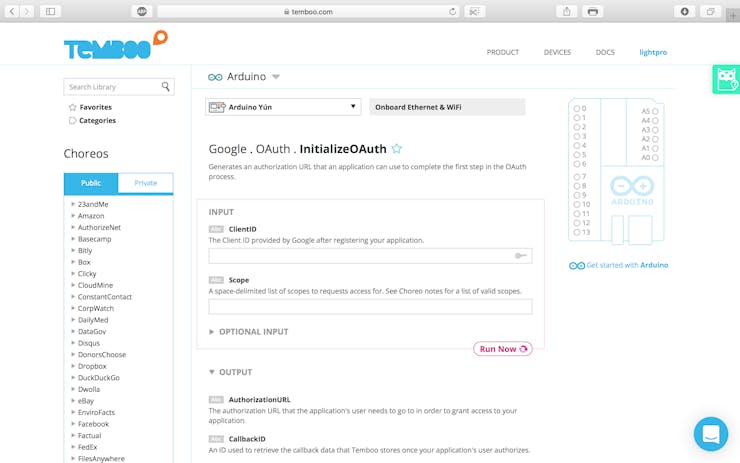
Task: Open the DuckDuckGo choreo entry
Action: pos(99,378)
